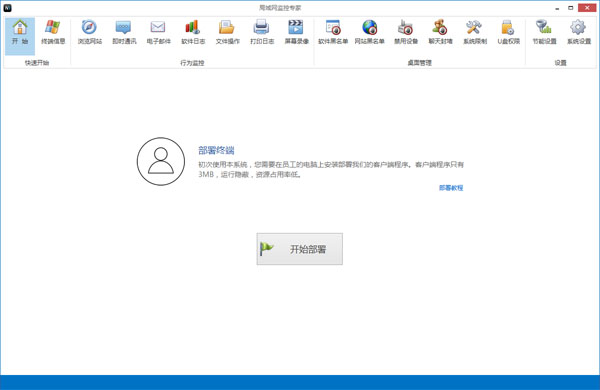Image resolution: width=600 pixels, height=390 pixels.
Task: Open 打印日志 print log
Action: 262,32
